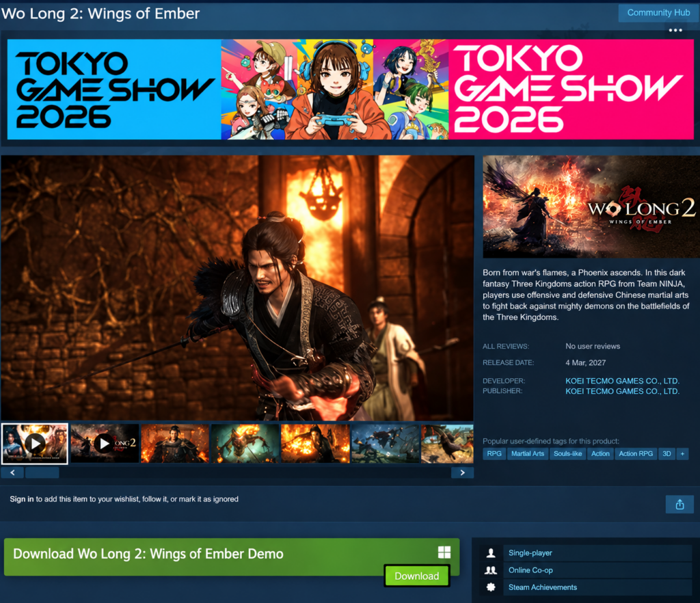Click the Wo Long 2 header capsule image
The image size is (700, 603).
tap(591, 206)
